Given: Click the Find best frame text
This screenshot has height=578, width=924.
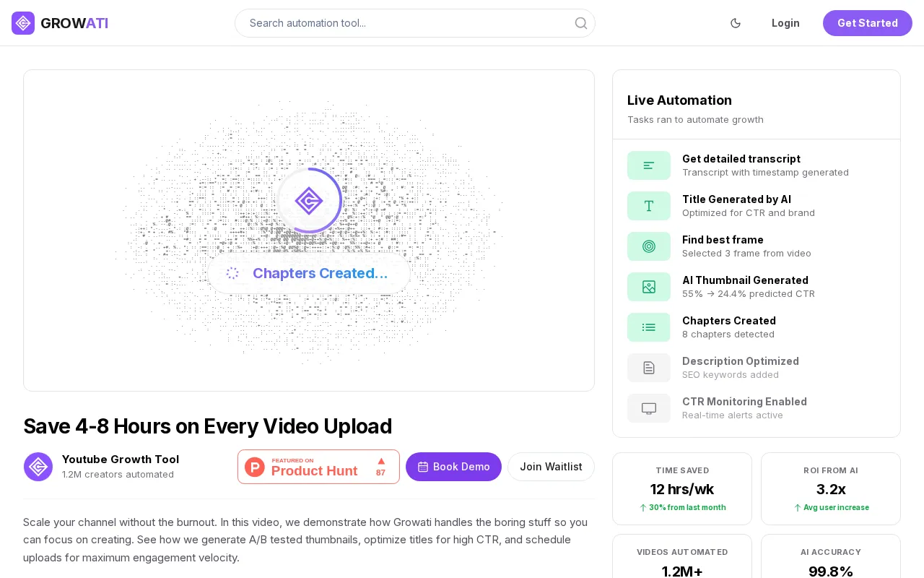Looking at the screenshot, I should click(x=723, y=240).
